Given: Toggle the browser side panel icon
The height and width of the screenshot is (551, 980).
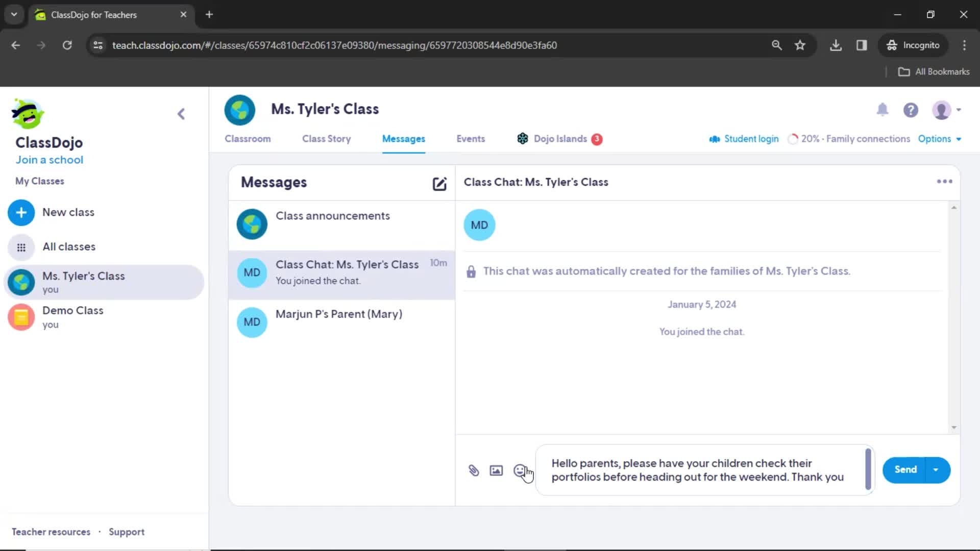Looking at the screenshot, I should coord(862,45).
